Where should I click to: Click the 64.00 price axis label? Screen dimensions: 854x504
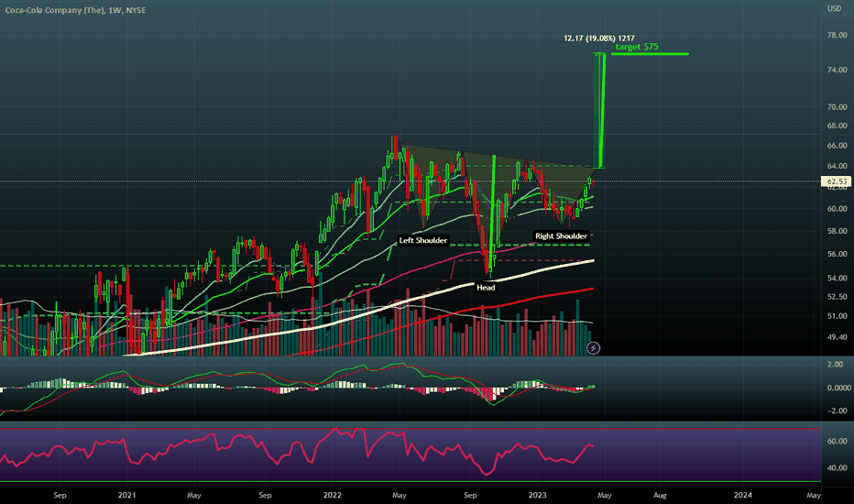(838, 166)
